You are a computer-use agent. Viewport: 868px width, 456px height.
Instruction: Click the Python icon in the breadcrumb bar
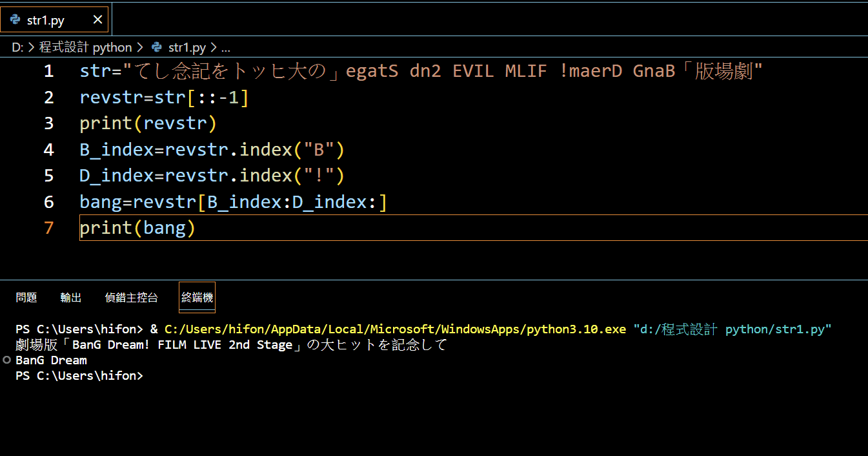[156, 47]
